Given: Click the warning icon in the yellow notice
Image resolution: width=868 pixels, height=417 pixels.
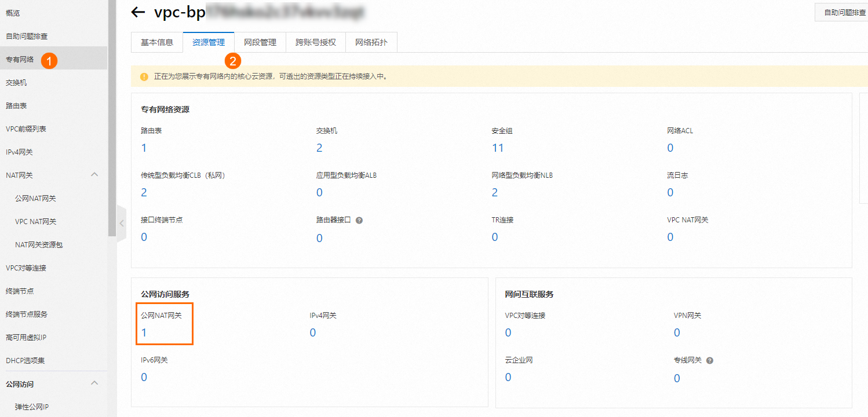Looking at the screenshot, I should [x=144, y=76].
